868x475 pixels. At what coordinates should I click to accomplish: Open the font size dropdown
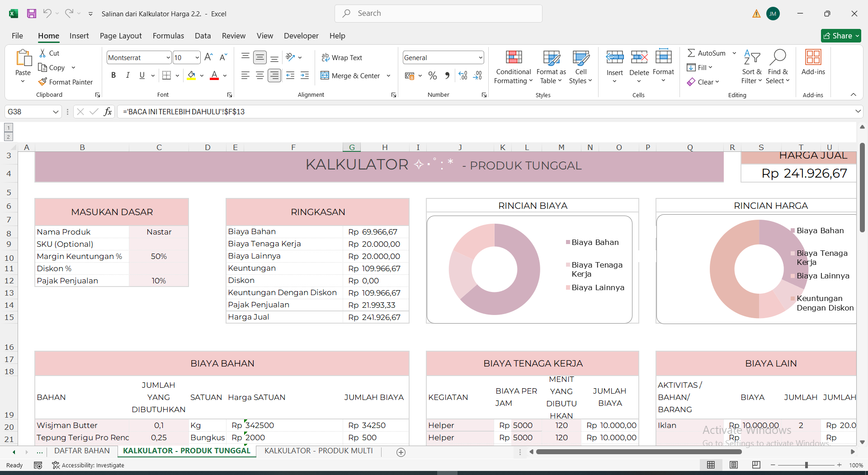[197, 57]
